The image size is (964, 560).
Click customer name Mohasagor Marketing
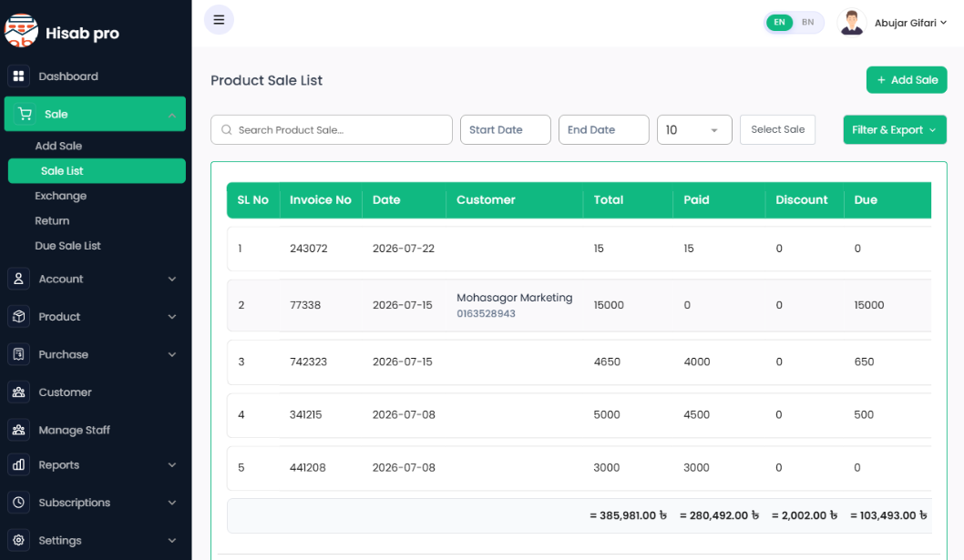tap(515, 298)
